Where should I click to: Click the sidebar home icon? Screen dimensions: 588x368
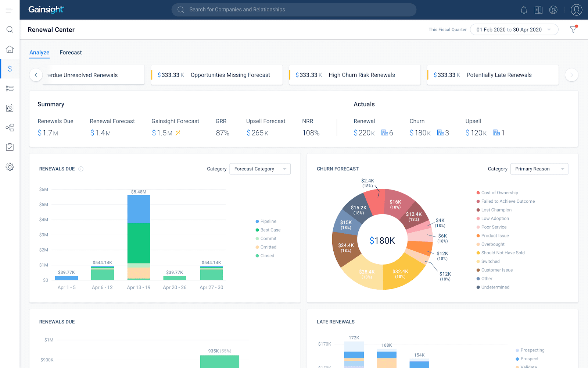10,49
